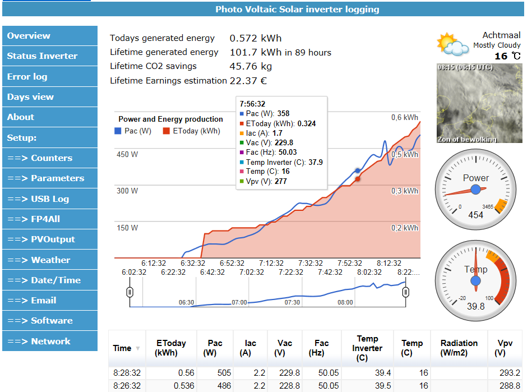Open FP4All setup page

click(50, 219)
